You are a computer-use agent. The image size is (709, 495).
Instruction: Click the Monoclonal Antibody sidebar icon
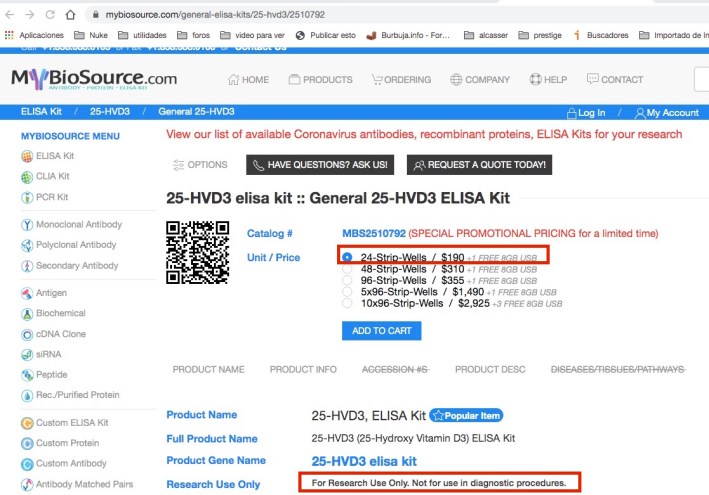[27, 224]
